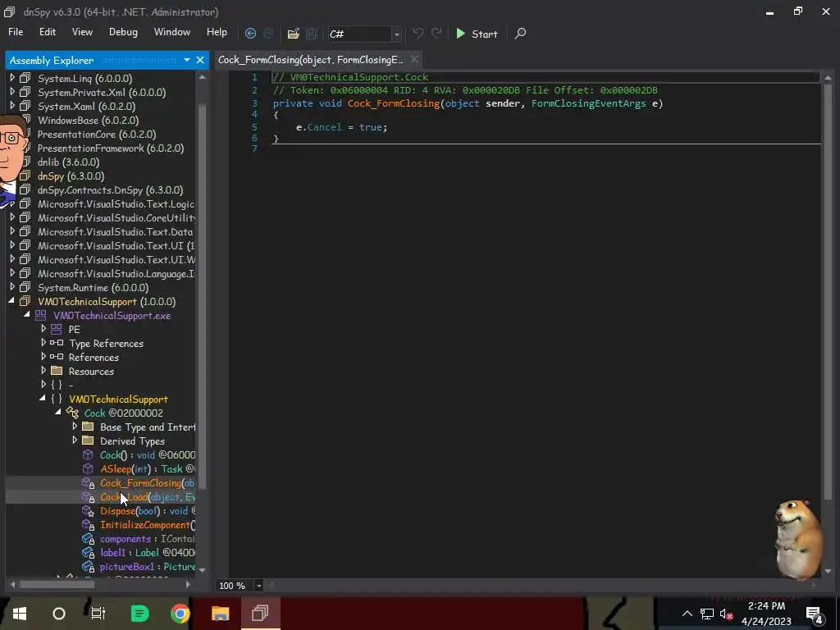This screenshot has width=840, height=630.
Task: Close the Assembly Explorer panel
Action: point(200,60)
